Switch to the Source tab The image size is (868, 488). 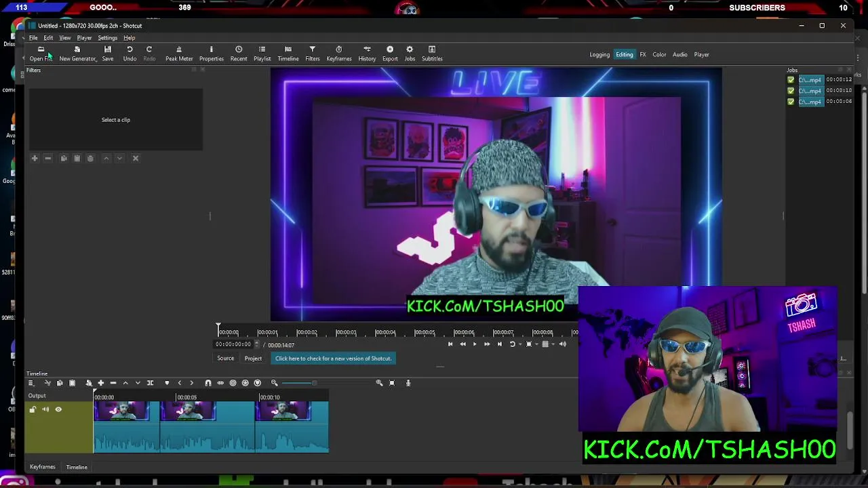[x=225, y=359]
